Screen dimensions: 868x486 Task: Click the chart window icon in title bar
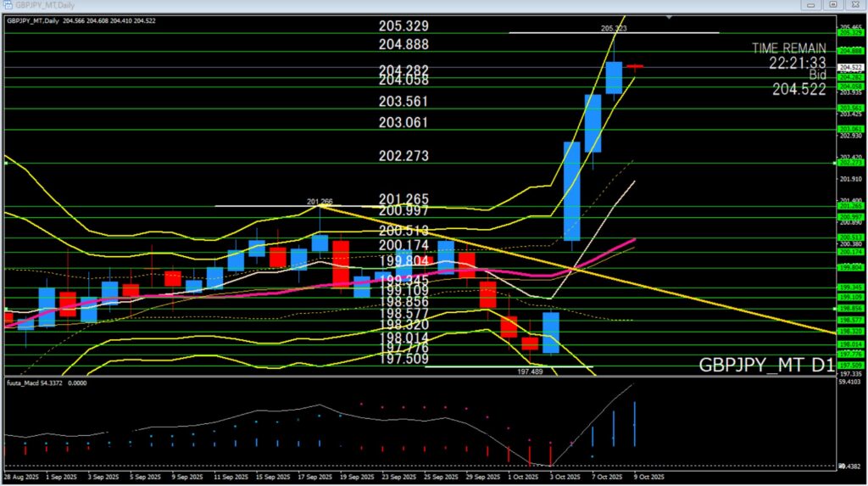click(x=6, y=5)
